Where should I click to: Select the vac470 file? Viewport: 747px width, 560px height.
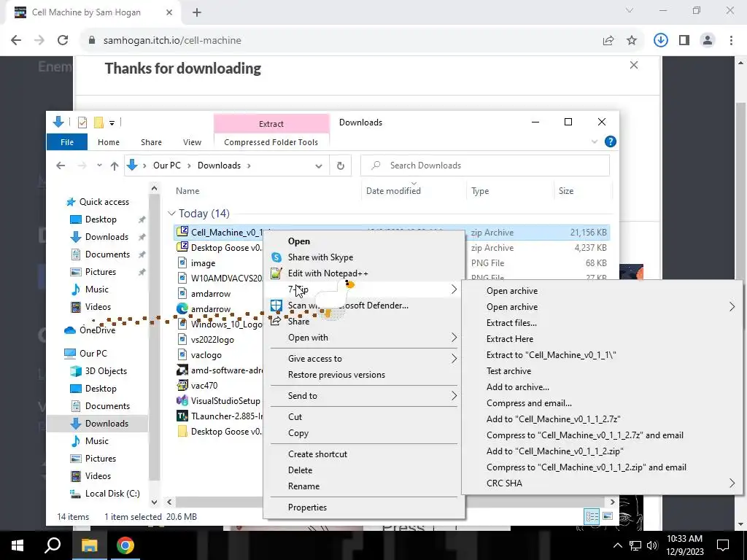[204, 385]
